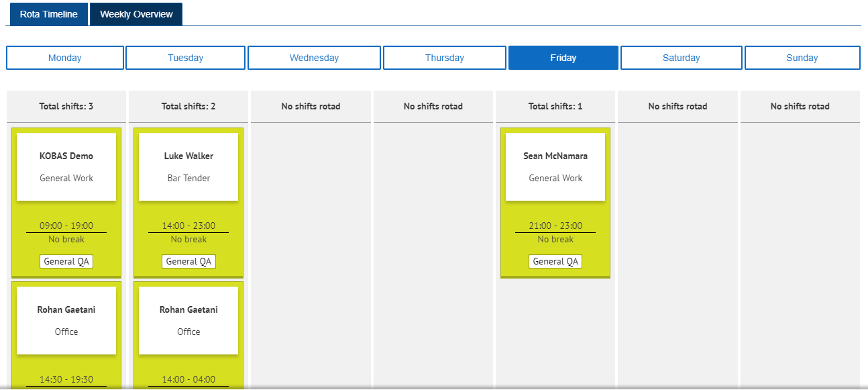Select the highlighted Friday day button

(x=563, y=57)
